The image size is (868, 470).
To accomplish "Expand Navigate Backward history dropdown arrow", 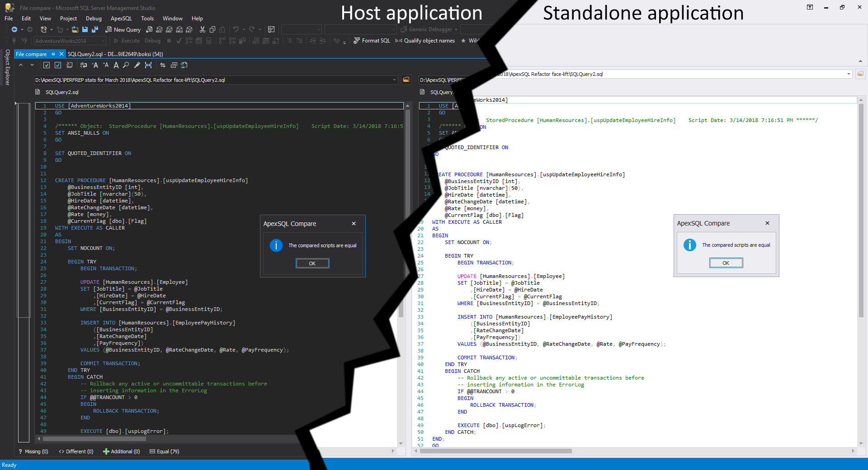I will [22, 29].
